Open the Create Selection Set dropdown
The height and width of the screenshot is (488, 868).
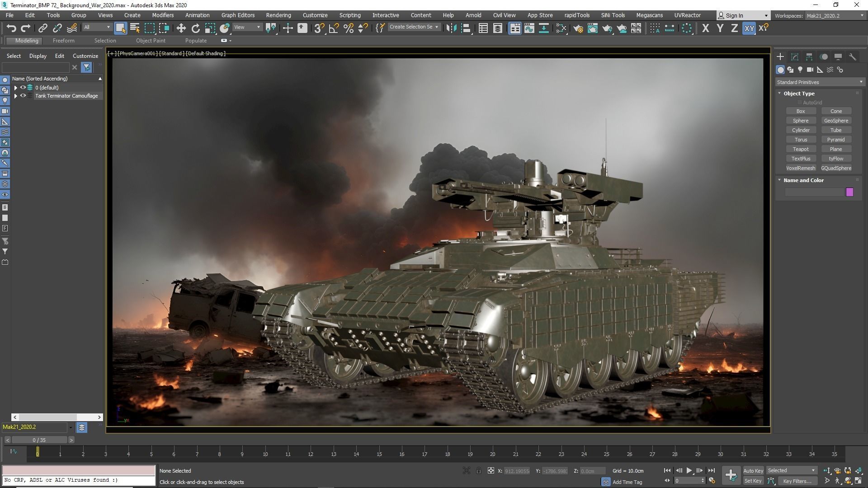tap(414, 27)
